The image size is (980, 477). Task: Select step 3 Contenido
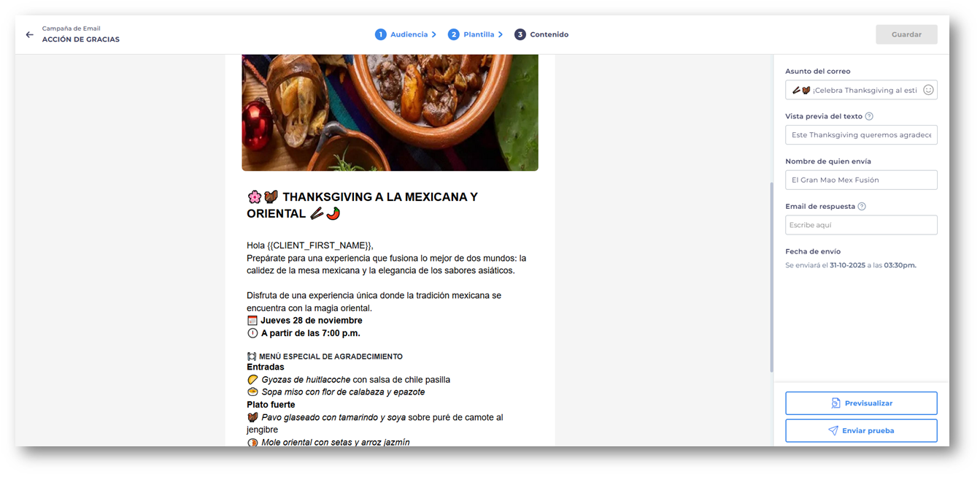pos(541,34)
